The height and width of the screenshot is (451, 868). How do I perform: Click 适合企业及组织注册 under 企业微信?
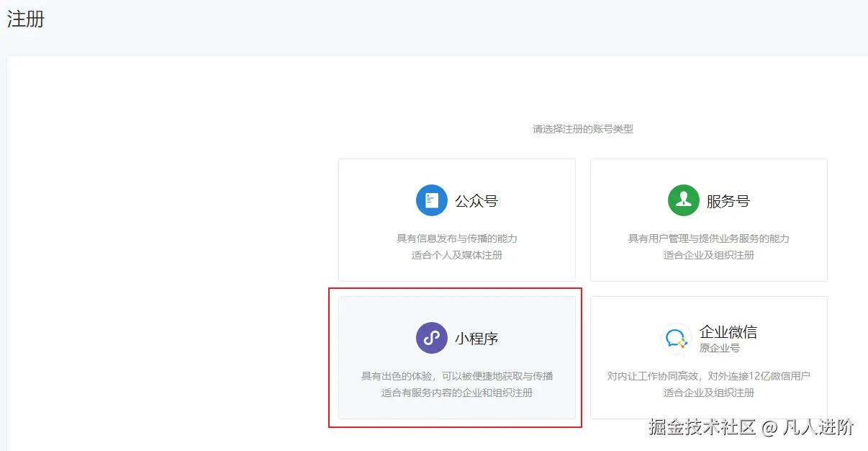pyautogui.click(x=709, y=393)
